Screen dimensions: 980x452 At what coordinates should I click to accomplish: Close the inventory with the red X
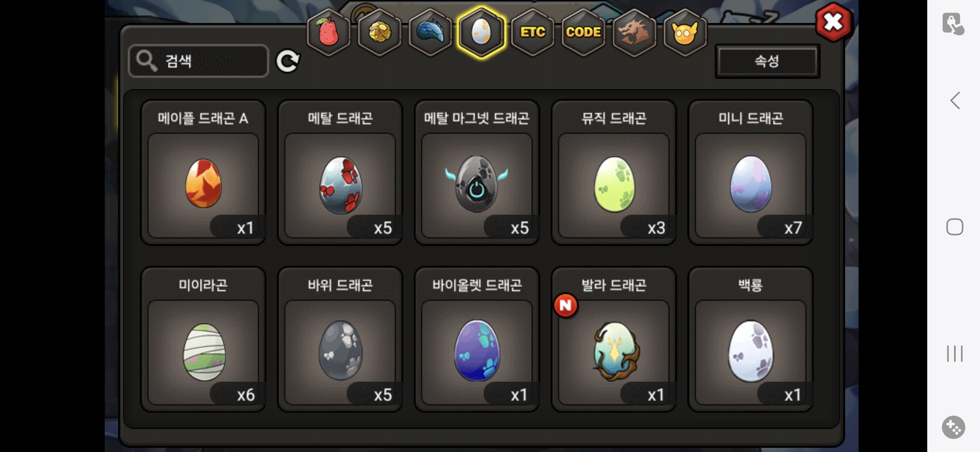coord(833,22)
